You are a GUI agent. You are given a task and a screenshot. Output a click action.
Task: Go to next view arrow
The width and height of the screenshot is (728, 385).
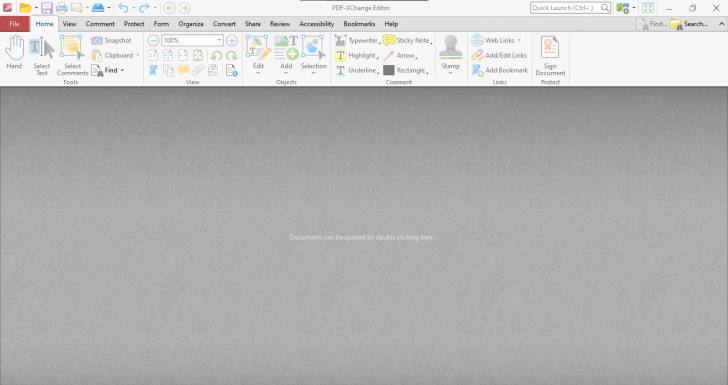point(184,8)
